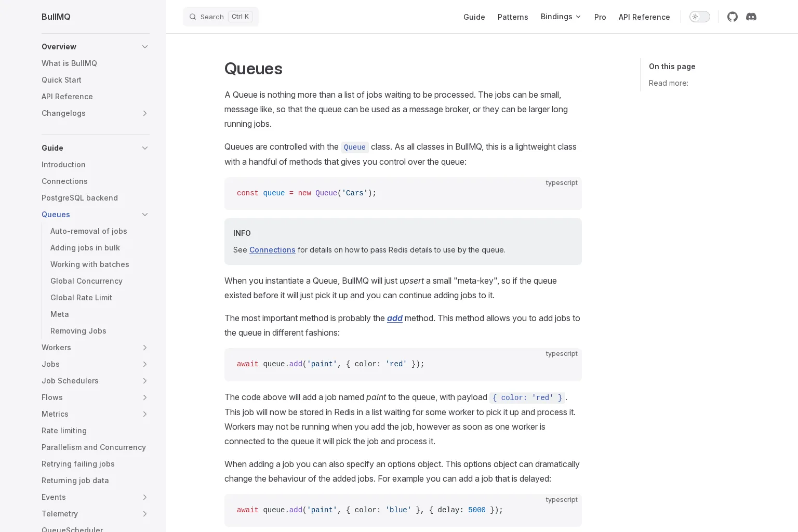798x532 pixels.
Task: Collapse the Overview sidebar section
Action: [x=145, y=47]
